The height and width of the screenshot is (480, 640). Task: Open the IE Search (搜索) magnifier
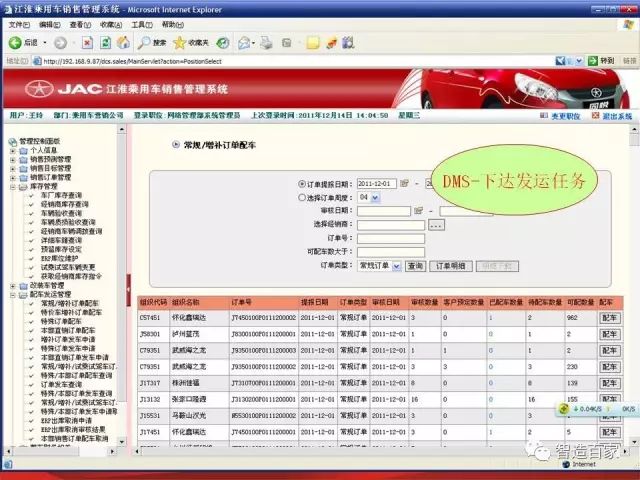(144, 42)
